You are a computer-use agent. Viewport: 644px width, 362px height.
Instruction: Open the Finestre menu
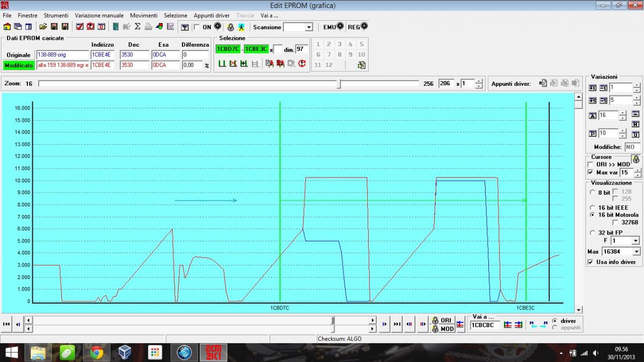(x=26, y=16)
